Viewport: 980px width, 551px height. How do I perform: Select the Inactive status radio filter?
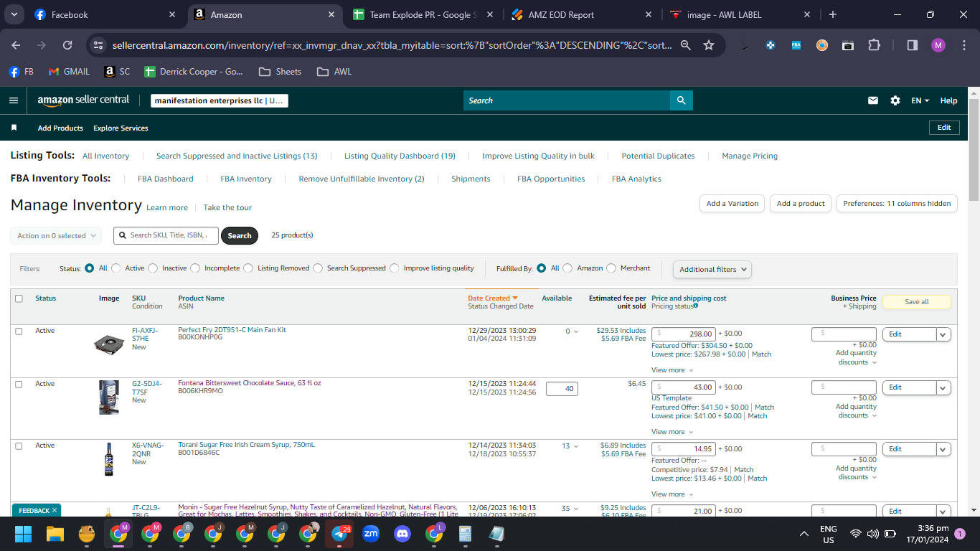point(153,268)
